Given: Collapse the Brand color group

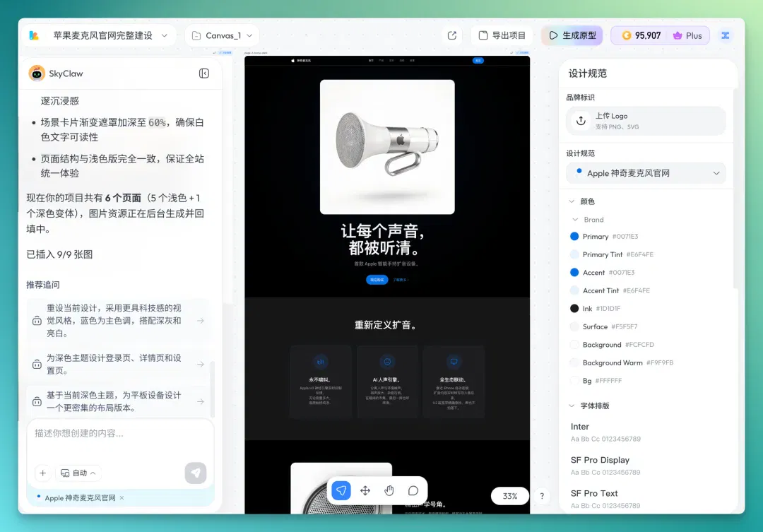Looking at the screenshot, I should point(575,220).
